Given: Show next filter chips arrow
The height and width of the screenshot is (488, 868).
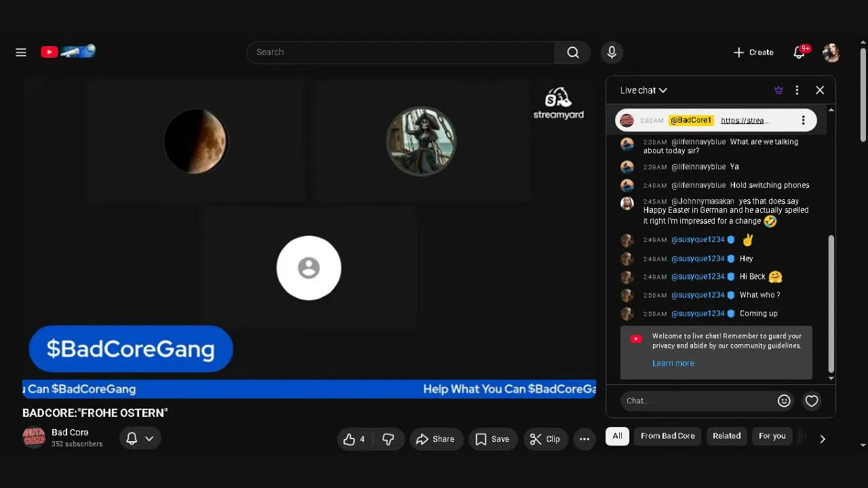Looking at the screenshot, I should pyautogui.click(x=823, y=439).
